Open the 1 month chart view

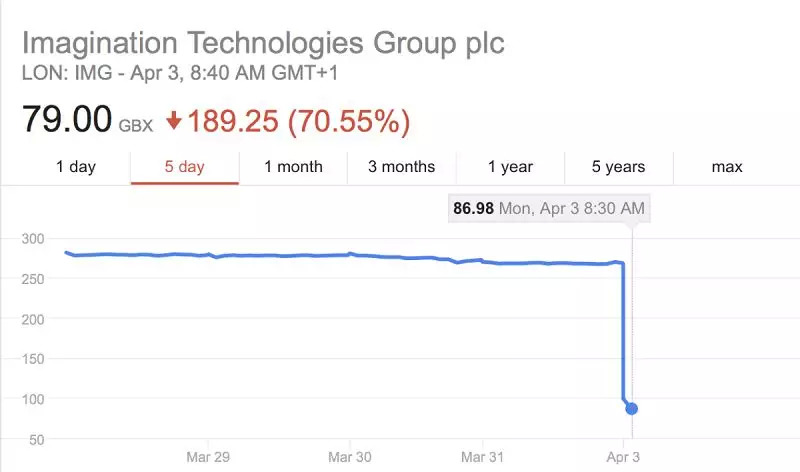pos(293,167)
